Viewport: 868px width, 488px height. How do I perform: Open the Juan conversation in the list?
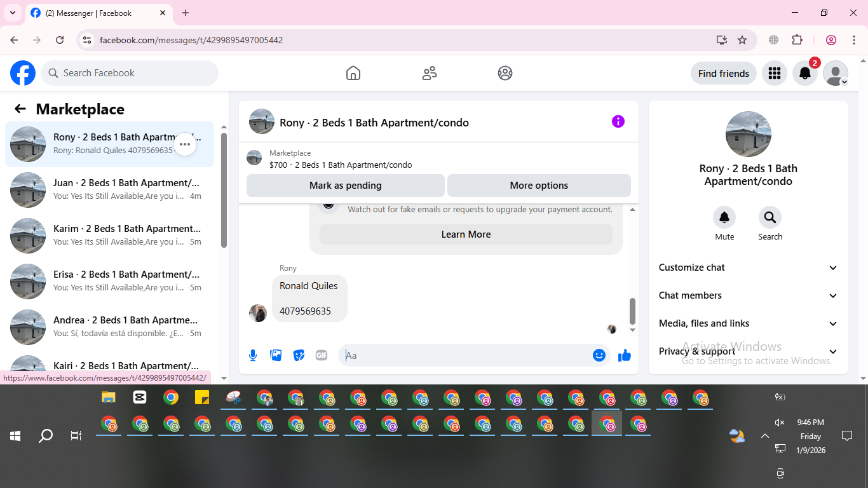pos(109,190)
